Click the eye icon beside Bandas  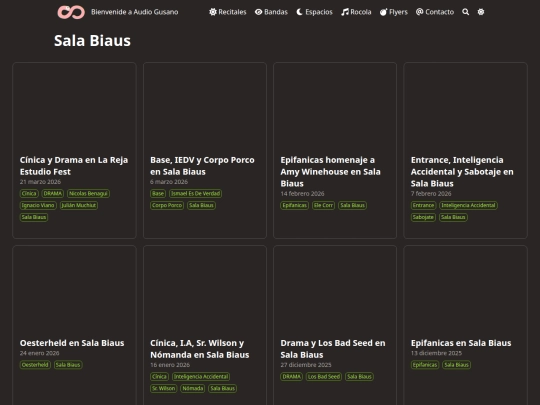pos(259,12)
